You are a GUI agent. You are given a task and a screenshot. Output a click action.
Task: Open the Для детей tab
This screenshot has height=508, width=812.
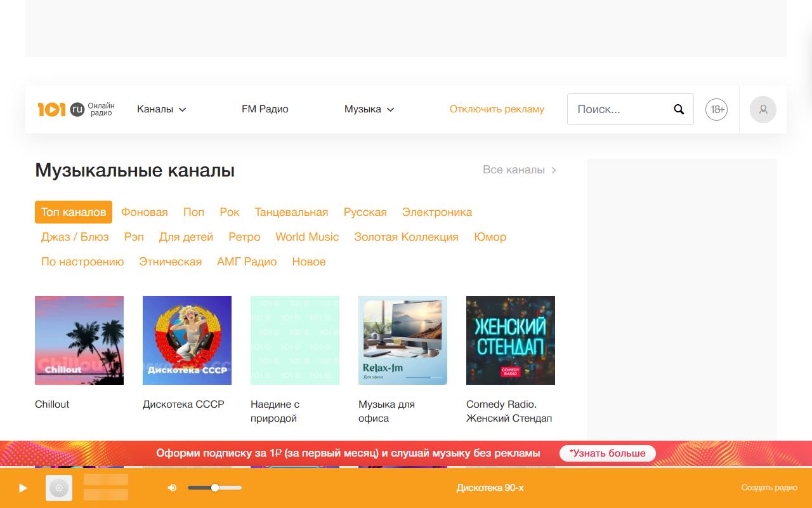tap(186, 237)
